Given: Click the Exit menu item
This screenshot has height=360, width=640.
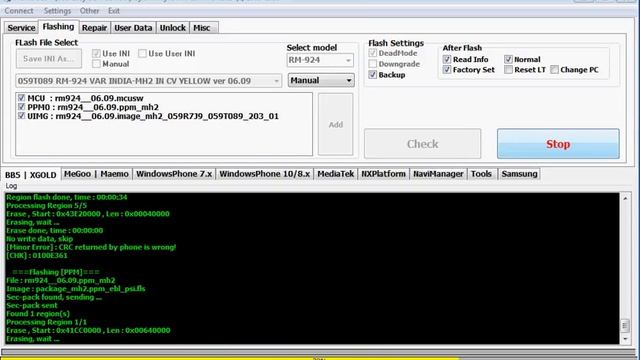Looking at the screenshot, I should click(x=114, y=11).
